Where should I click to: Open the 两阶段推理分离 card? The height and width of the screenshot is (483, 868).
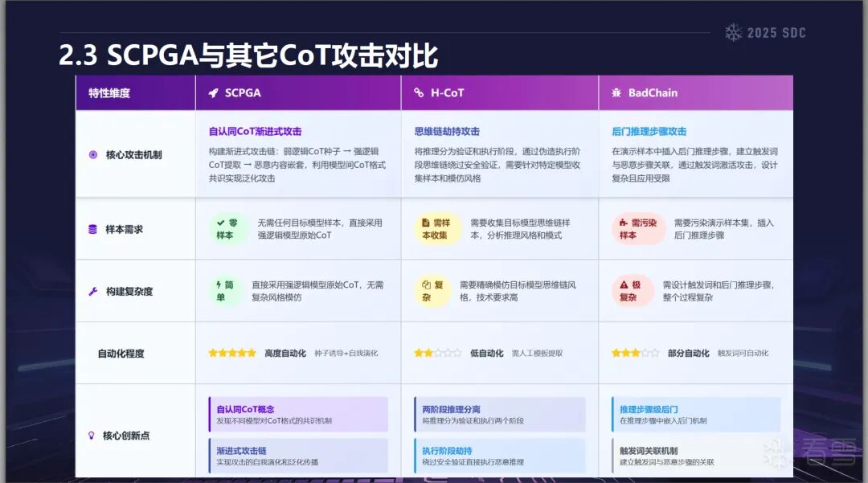499,415
